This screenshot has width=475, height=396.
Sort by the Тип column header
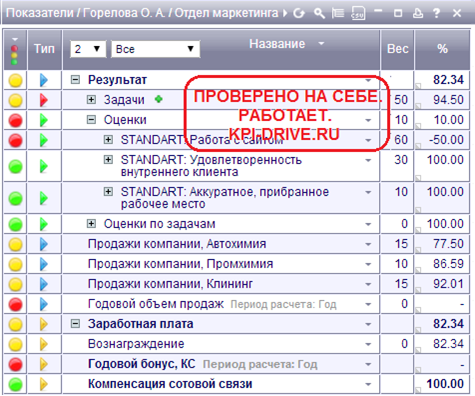tap(44, 49)
